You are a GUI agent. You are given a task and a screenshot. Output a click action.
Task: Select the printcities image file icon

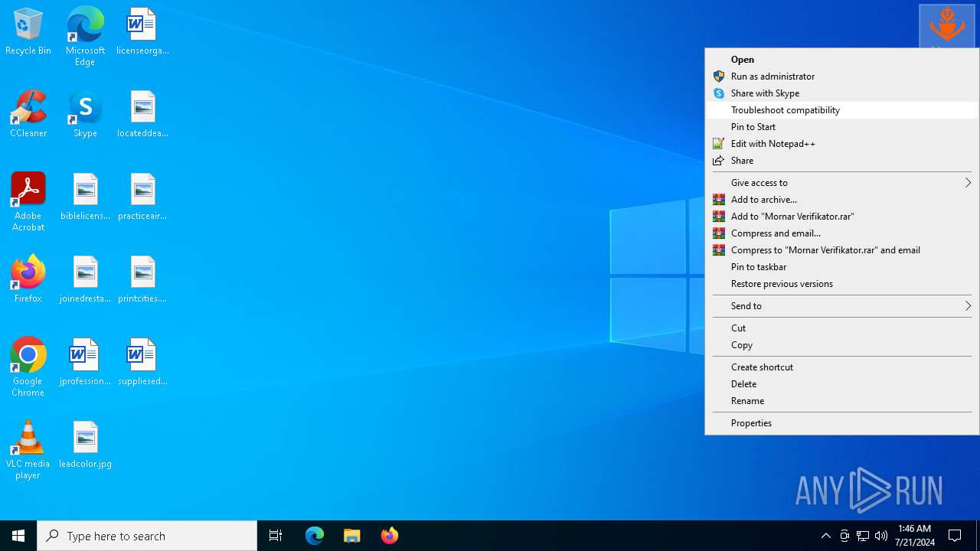pos(142,280)
